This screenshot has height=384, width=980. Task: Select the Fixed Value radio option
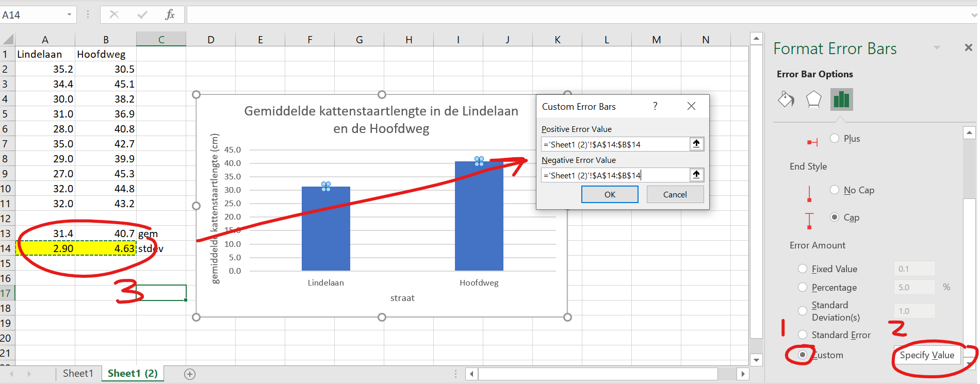[803, 269]
